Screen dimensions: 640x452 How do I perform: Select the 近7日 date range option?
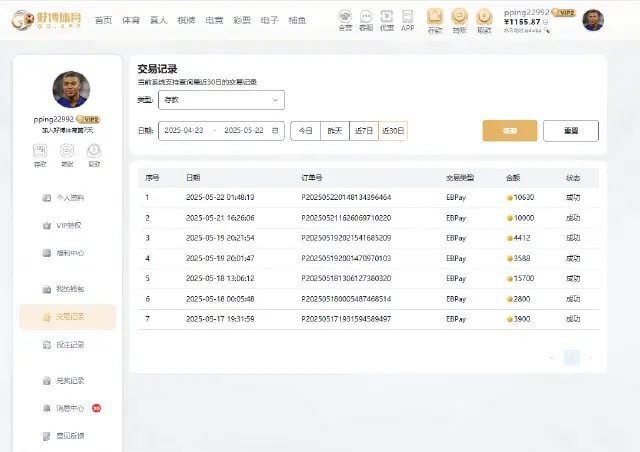click(363, 131)
